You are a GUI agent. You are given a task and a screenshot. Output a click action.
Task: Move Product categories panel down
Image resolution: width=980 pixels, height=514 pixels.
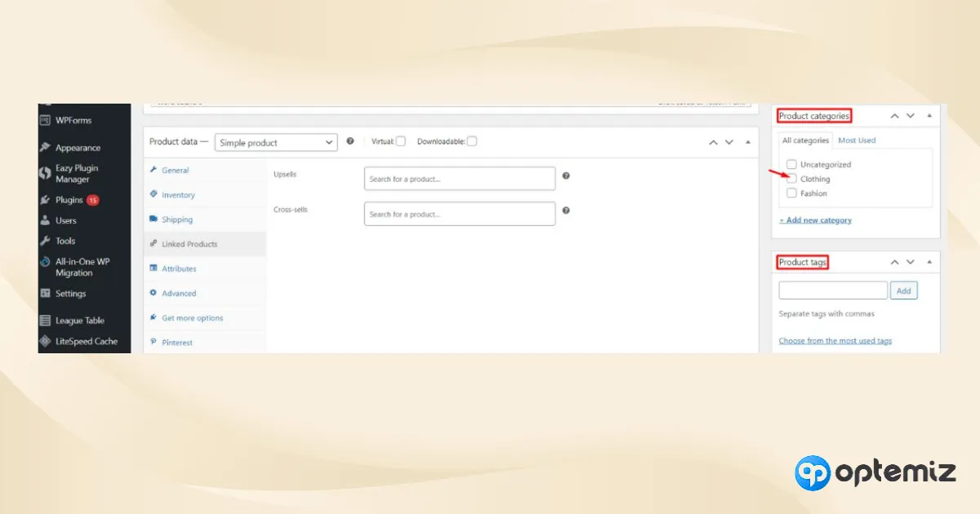pyautogui.click(x=911, y=116)
